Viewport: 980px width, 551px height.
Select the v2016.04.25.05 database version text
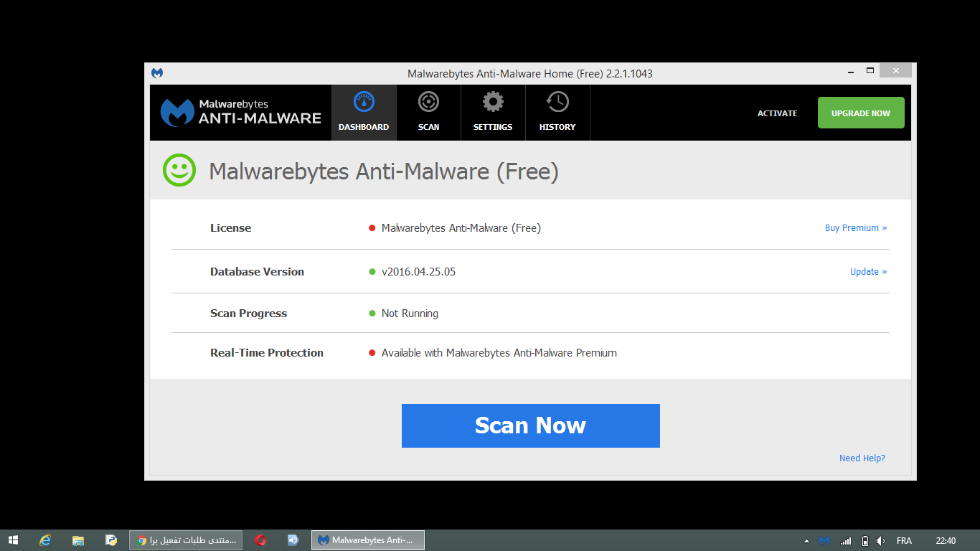pyautogui.click(x=418, y=272)
